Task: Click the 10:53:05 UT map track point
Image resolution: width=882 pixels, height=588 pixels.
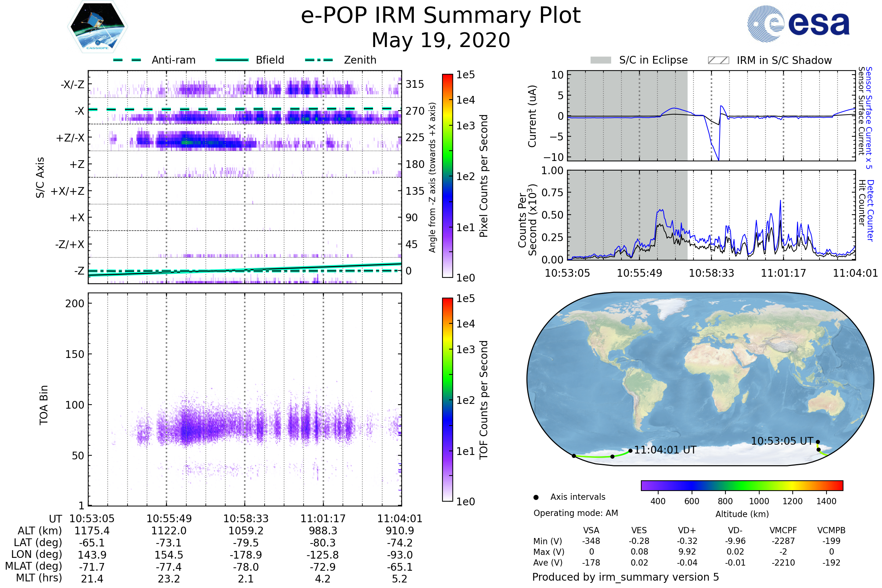Action: tap(818, 442)
